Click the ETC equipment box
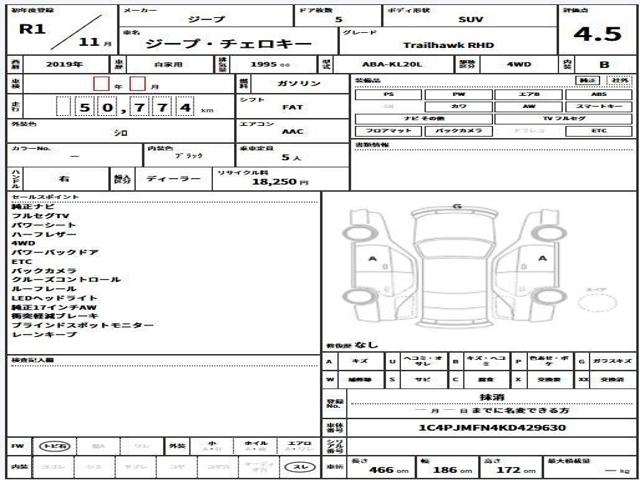The height and width of the screenshot is (480, 640). [x=599, y=131]
